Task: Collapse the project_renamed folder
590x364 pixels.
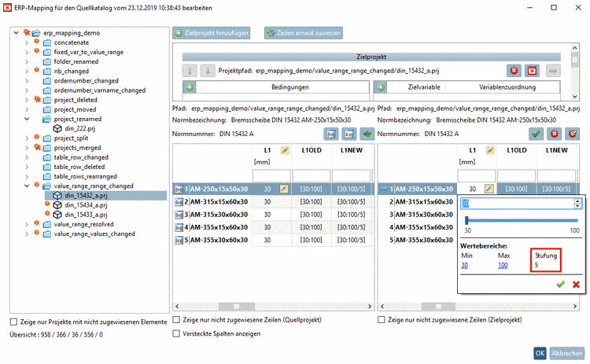Action: [x=27, y=119]
